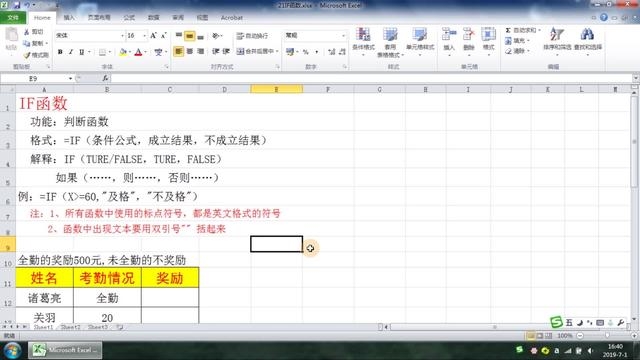Click the AutoSum button
Image resolution: width=640 pixels, height=360 pixels.
[522, 30]
